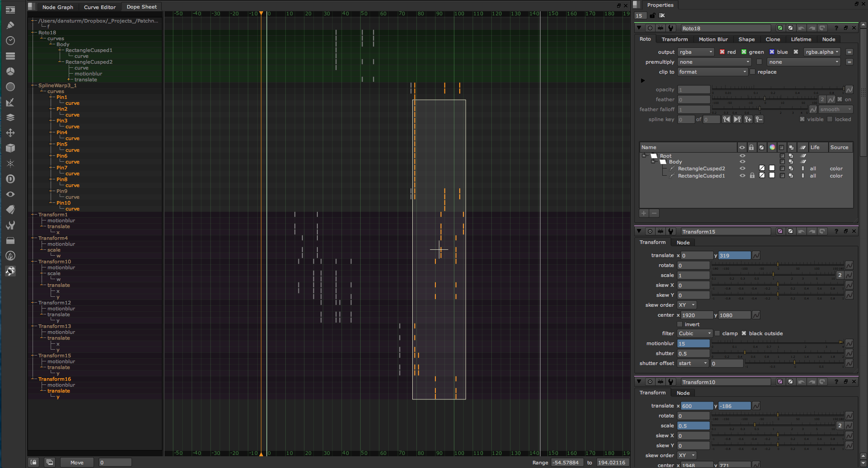868x468 pixels.
Task: Open the Cubic filter dropdown
Action: [695, 333]
